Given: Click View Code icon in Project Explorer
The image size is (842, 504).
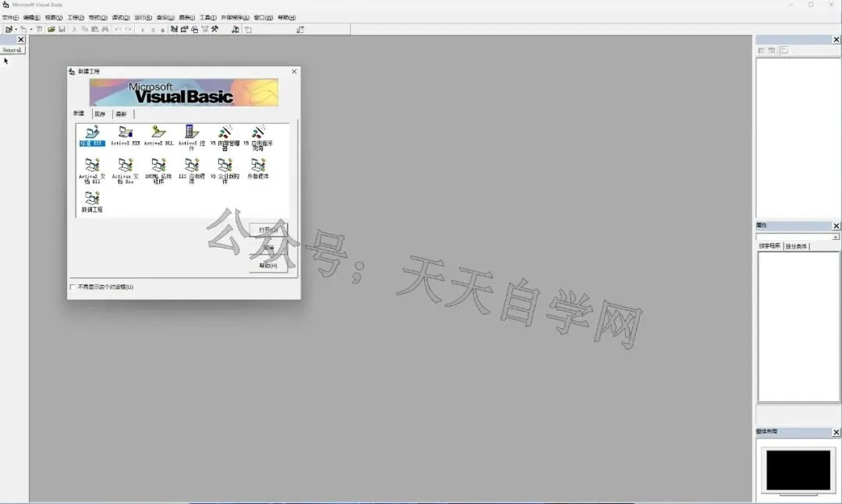Looking at the screenshot, I should [761, 51].
